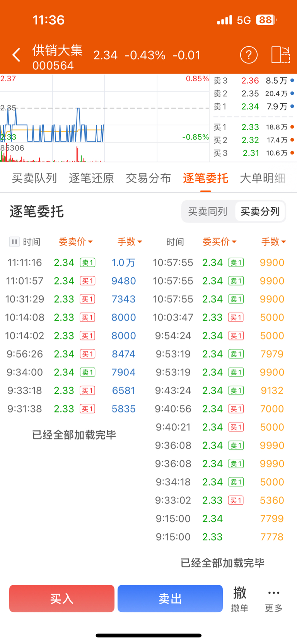Image resolution: width=297 pixels, height=644 pixels.
Task: Tap the 7000 volume value
Action: click(x=272, y=409)
